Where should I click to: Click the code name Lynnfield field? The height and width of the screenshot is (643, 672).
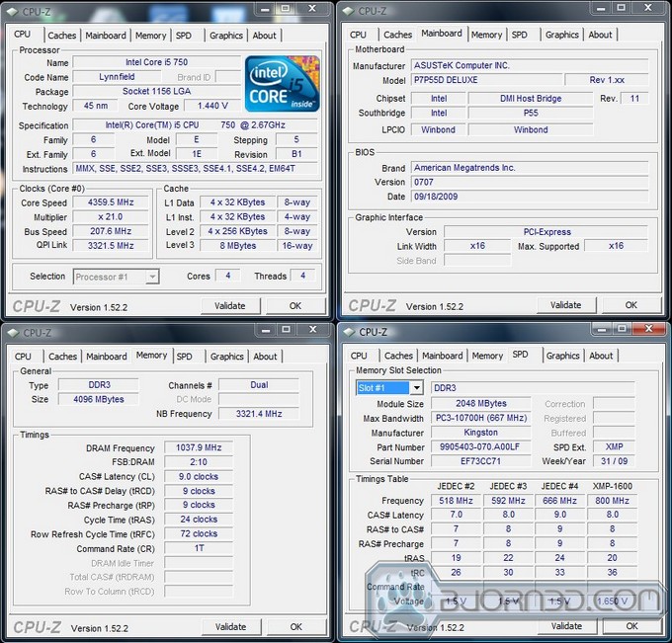(x=117, y=77)
